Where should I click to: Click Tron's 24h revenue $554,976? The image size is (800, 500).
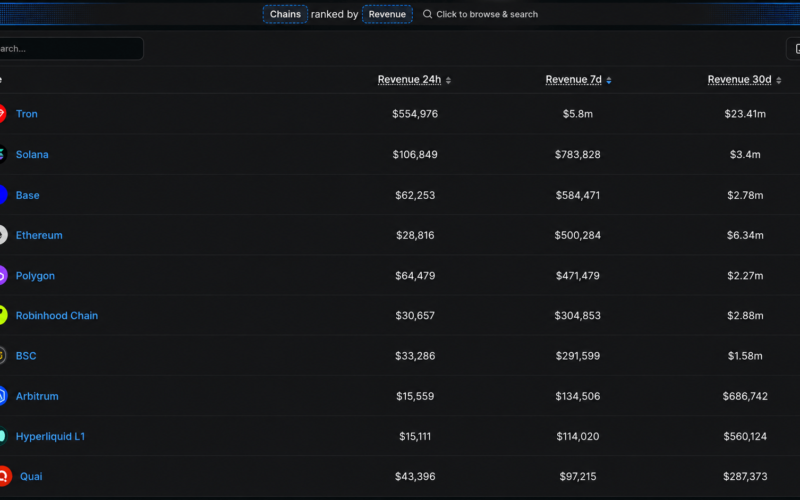[415, 114]
